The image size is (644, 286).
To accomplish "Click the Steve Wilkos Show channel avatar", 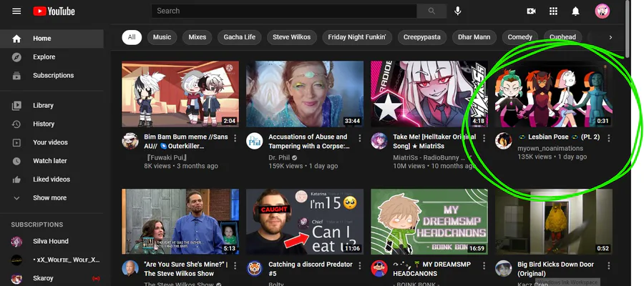I will [x=130, y=268].
